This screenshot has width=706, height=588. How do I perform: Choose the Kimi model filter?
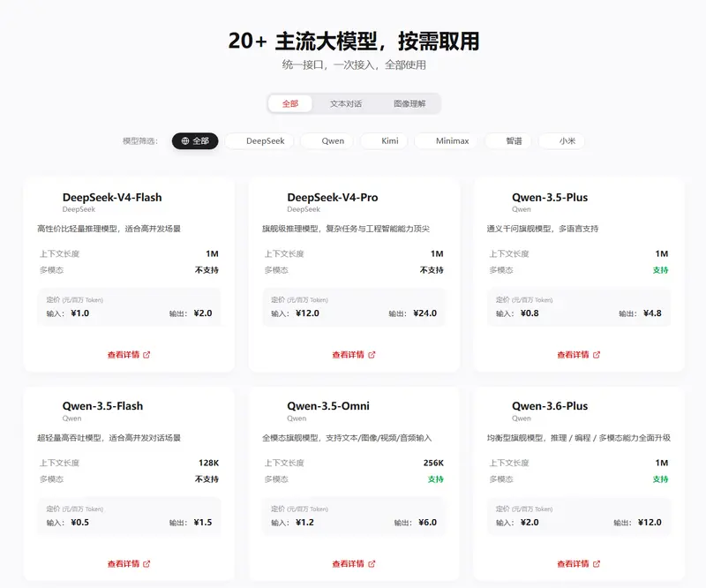[x=384, y=141]
